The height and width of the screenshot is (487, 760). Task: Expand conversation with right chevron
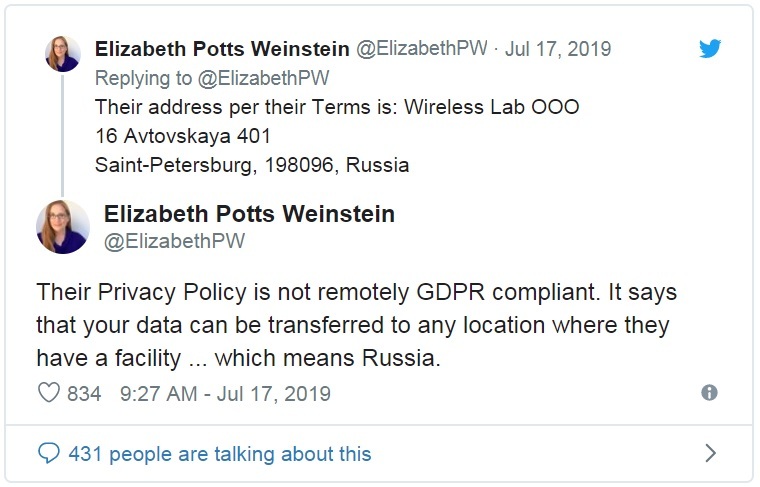[710, 453]
